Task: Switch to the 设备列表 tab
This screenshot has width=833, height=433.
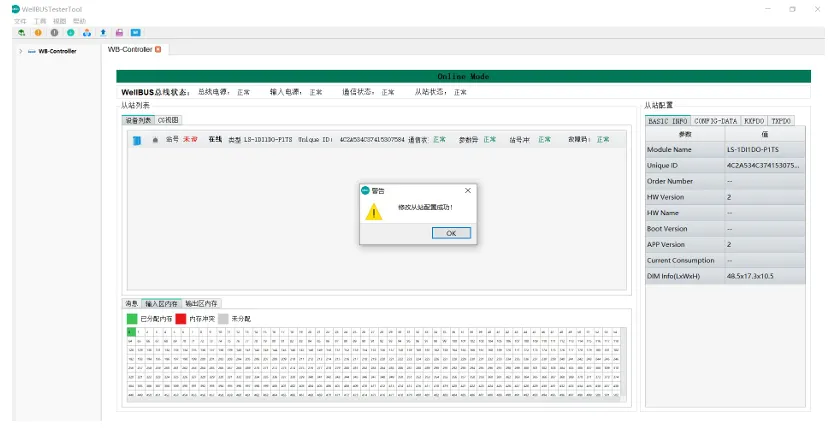Action: point(138,120)
